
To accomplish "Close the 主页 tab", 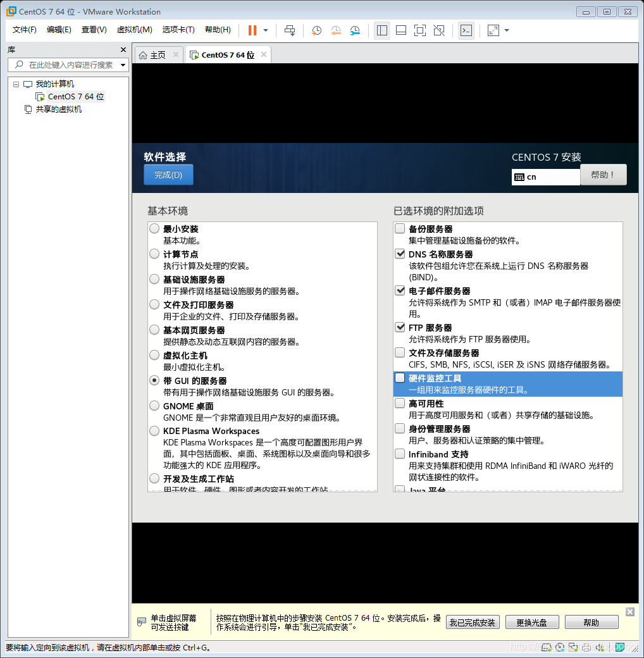I will click(176, 54).
